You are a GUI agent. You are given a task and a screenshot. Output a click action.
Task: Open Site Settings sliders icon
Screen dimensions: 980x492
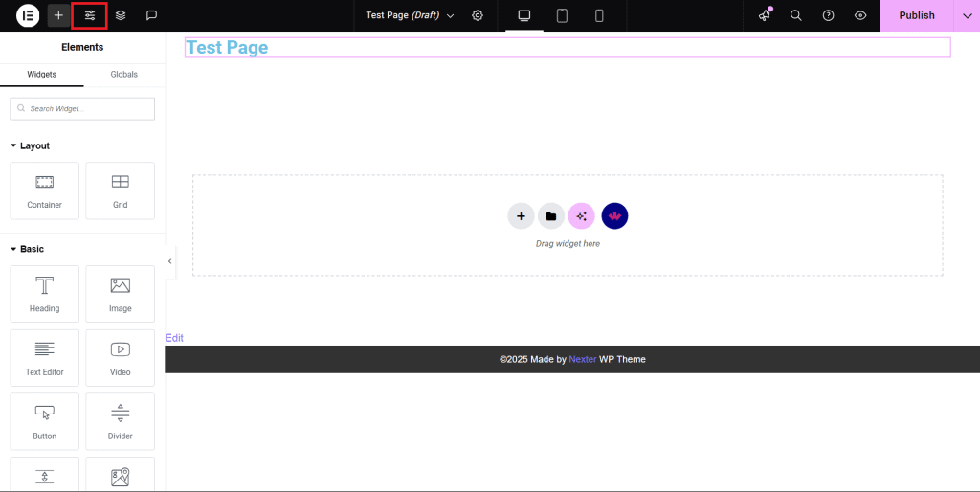tap(90, 15)
